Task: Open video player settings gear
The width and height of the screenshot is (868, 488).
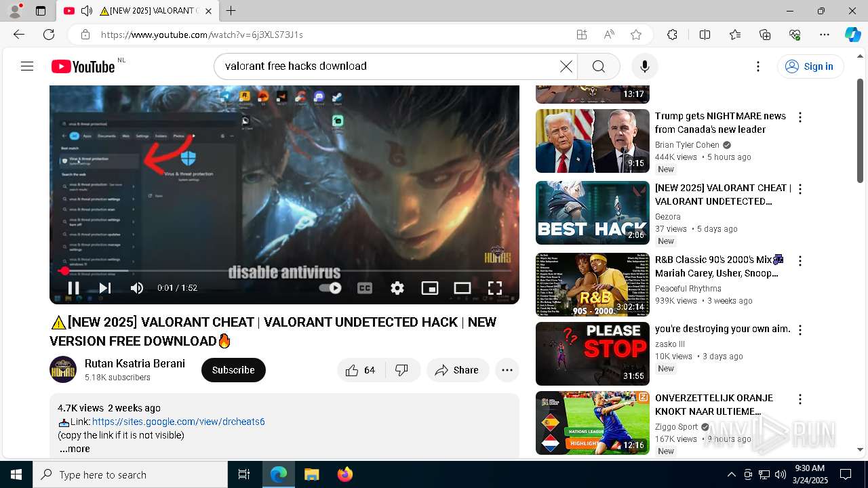Action: [x=397, y=288]
